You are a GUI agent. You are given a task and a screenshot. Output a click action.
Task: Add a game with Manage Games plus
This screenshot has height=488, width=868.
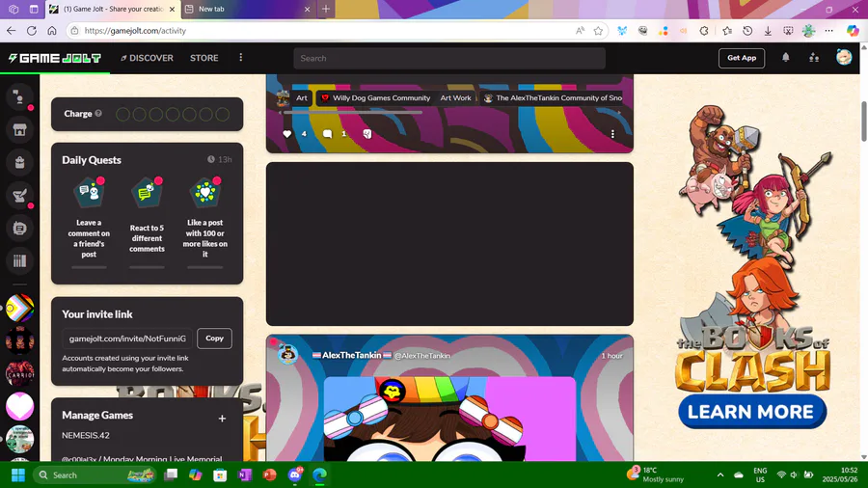[222, 419]
